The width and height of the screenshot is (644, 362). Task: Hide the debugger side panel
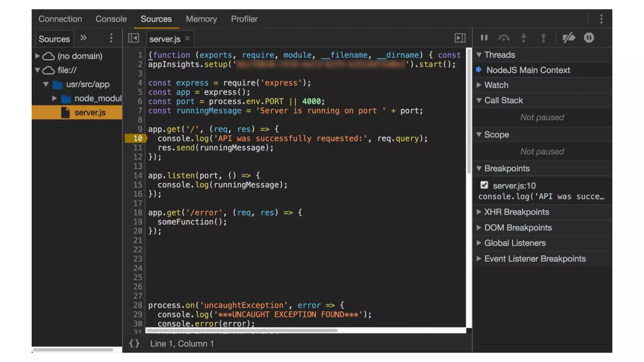[x=460, y=38]
